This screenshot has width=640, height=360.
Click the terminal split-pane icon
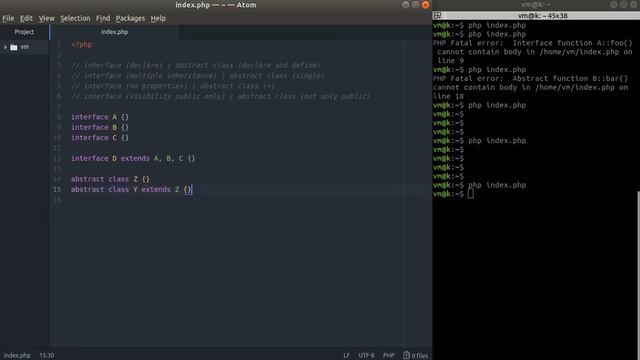pos(438,16)
